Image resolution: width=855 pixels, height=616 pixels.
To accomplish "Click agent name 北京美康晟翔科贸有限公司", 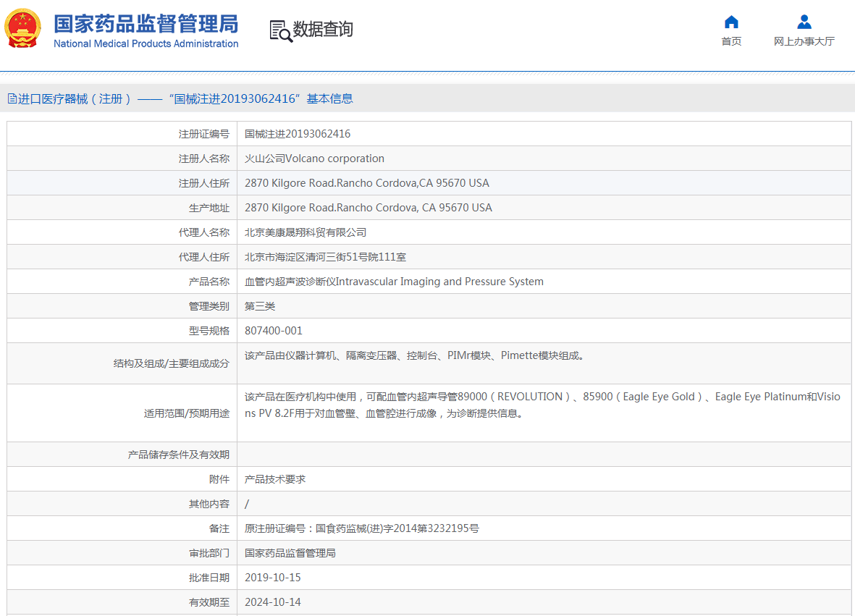I will (x=306, y=232).
